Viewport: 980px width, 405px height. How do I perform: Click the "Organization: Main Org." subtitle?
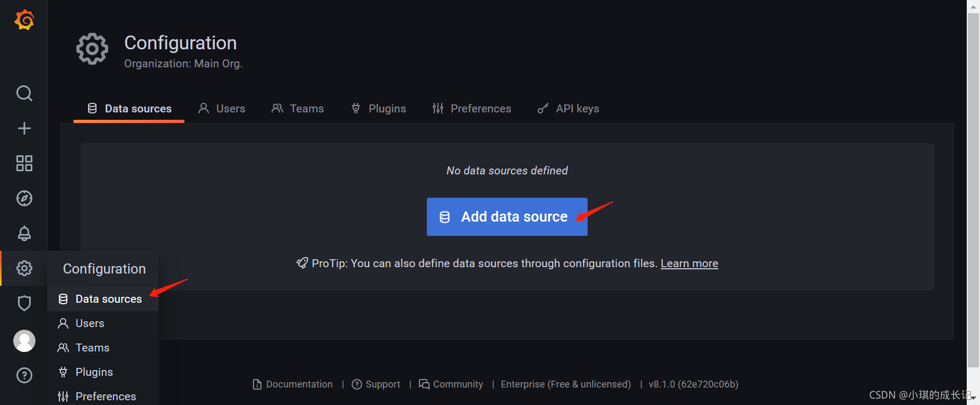183,64
